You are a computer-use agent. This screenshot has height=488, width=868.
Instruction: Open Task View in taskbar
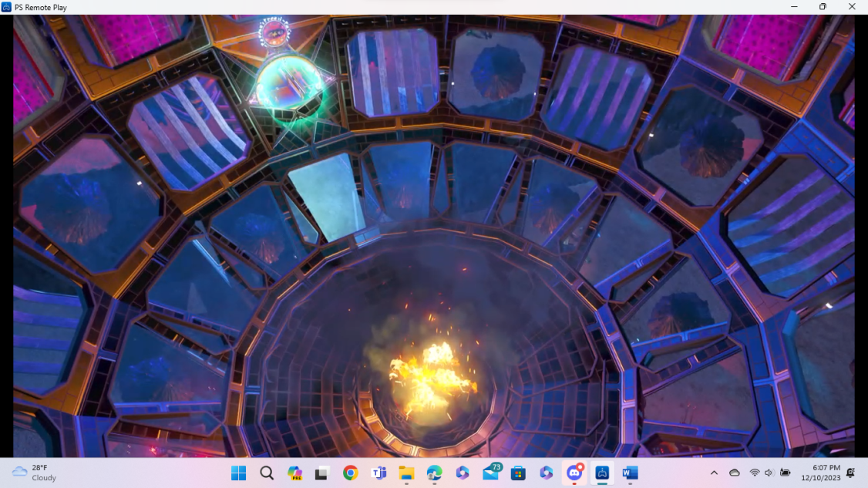click(322, 473)
